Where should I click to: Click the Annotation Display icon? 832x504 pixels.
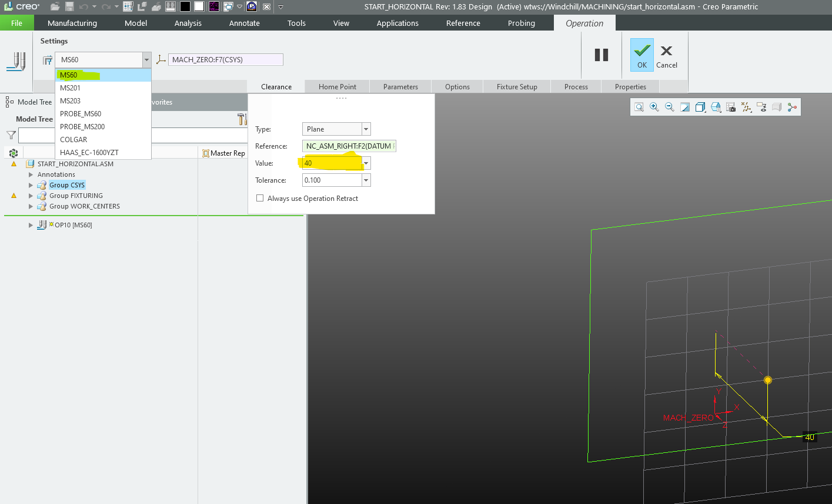click(762, 107)
